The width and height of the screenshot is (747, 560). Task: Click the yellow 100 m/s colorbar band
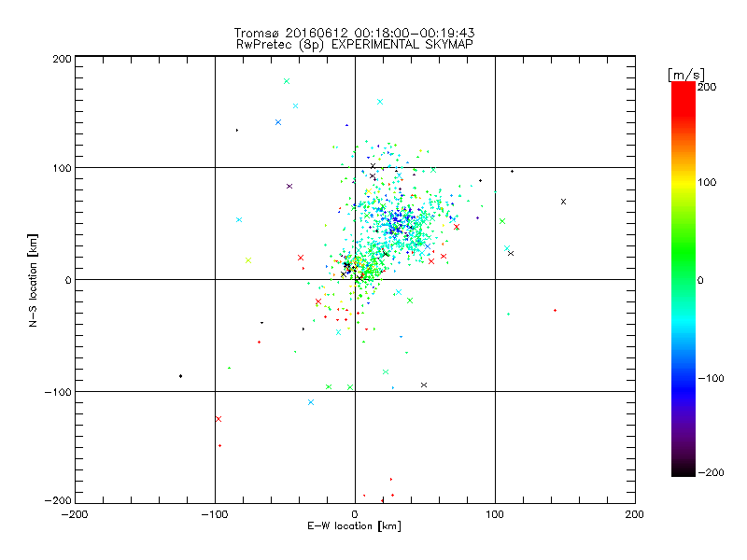(x=684, y=182)
